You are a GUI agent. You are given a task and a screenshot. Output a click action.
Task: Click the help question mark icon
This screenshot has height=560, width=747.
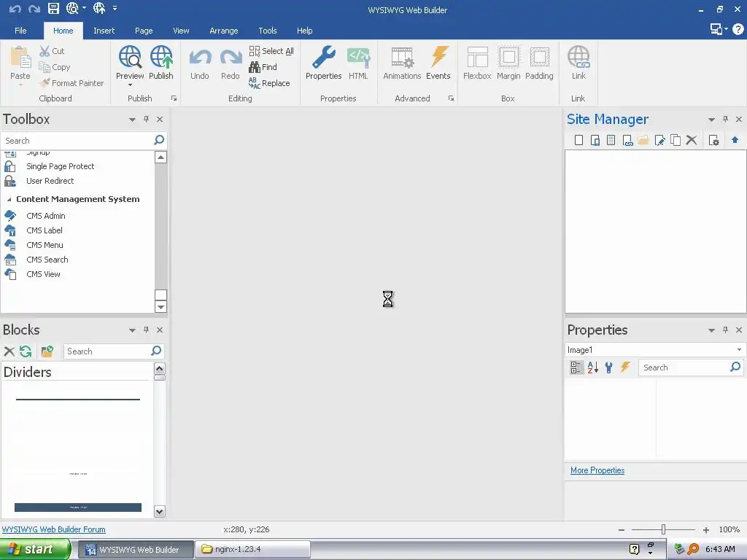738,29
